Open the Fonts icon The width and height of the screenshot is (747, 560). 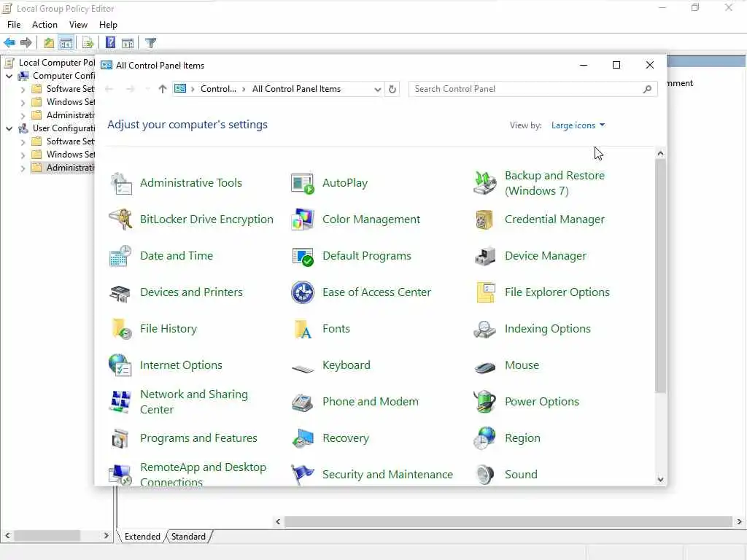[303, 329]
